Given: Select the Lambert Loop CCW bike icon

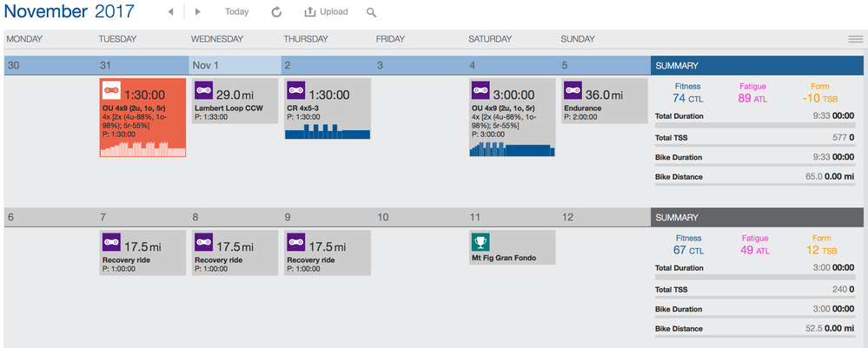Looking at the screenshot, I should click(x=203, y=90).
